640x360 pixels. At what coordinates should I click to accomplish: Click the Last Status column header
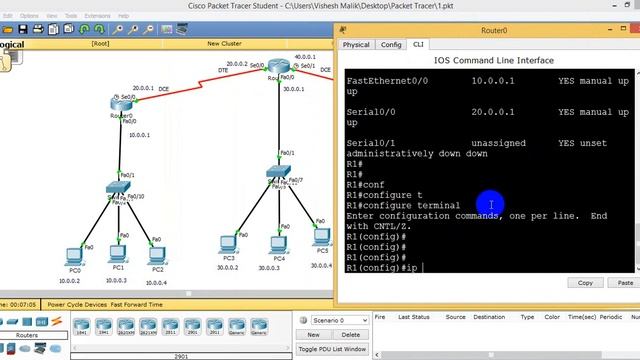tap(413, 317)
